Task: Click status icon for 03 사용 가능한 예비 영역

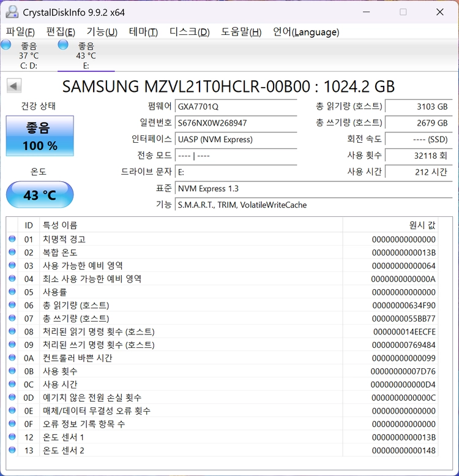Action: click(12, 265)
